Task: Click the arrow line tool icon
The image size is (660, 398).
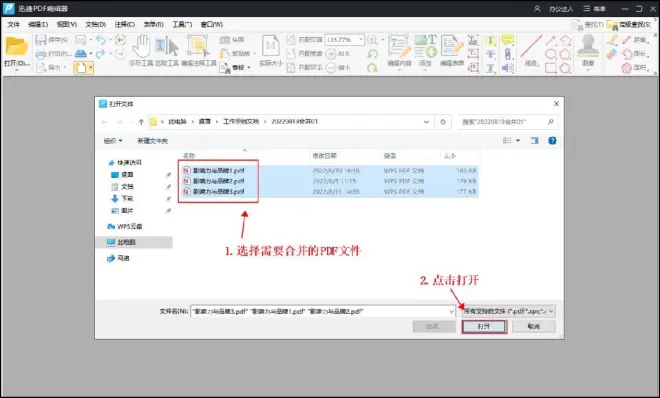Action: tap(551, 40)
